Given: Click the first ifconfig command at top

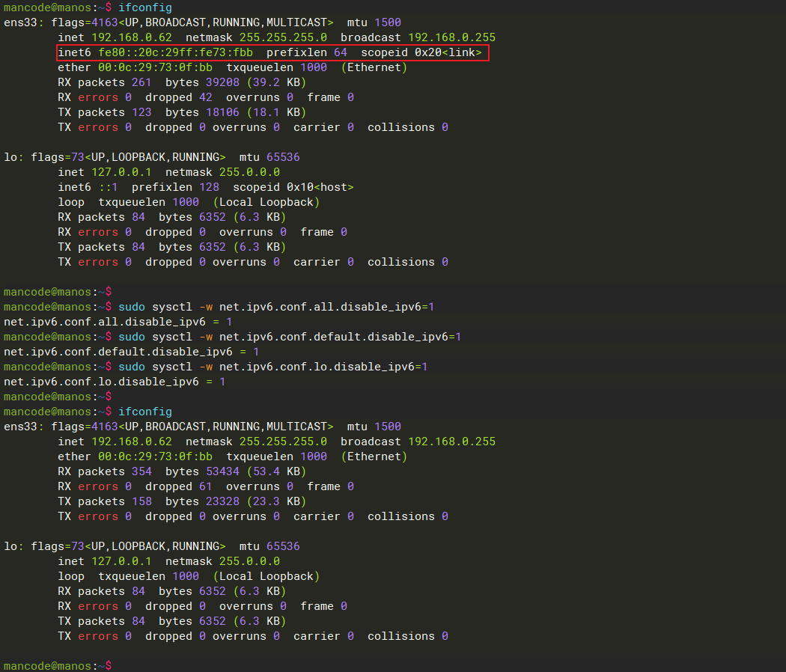Looking at the screenshot, I should (x=145, y=7).
